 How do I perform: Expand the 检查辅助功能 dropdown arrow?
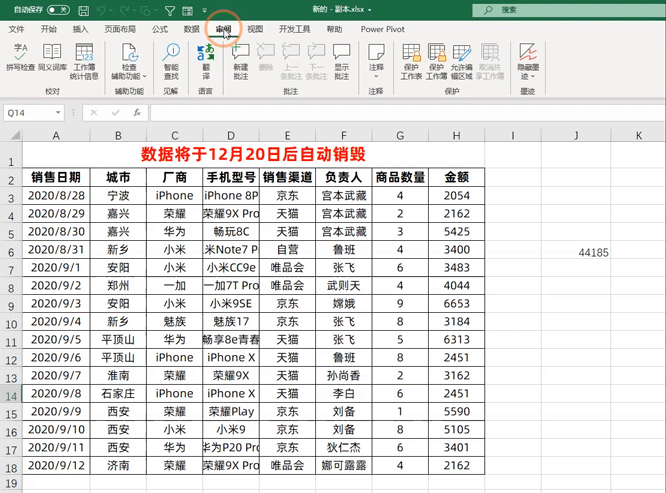point(144,76)
